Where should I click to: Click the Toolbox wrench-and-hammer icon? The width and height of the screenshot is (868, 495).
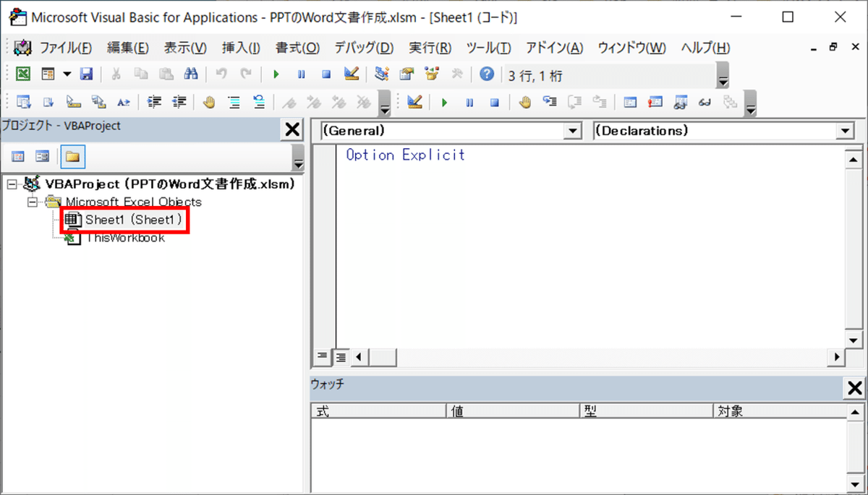pyautogui.click(x=457, y=74)
